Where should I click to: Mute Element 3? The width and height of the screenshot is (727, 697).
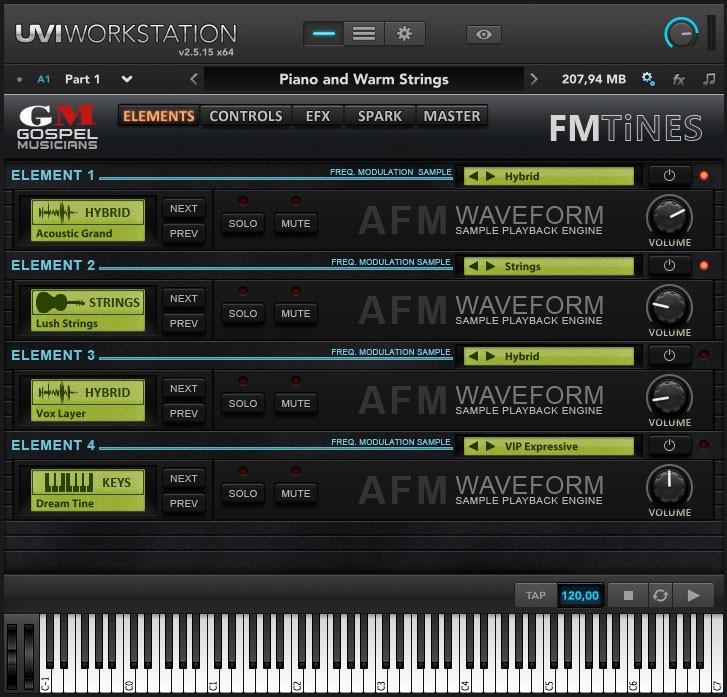click(296, 403)
